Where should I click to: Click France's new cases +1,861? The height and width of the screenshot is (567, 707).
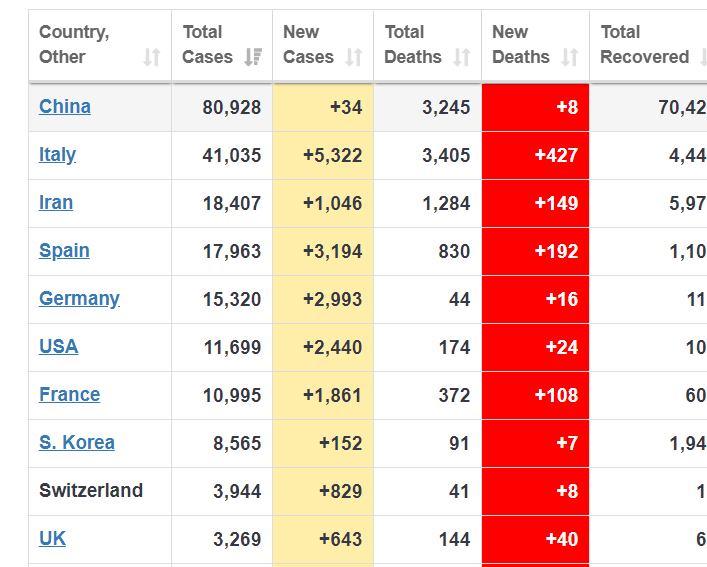(x=333, y=396)
